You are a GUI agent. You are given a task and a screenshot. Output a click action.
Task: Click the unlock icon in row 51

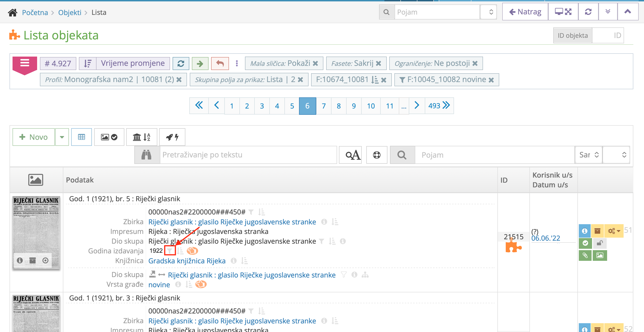[x=600, y=243]
